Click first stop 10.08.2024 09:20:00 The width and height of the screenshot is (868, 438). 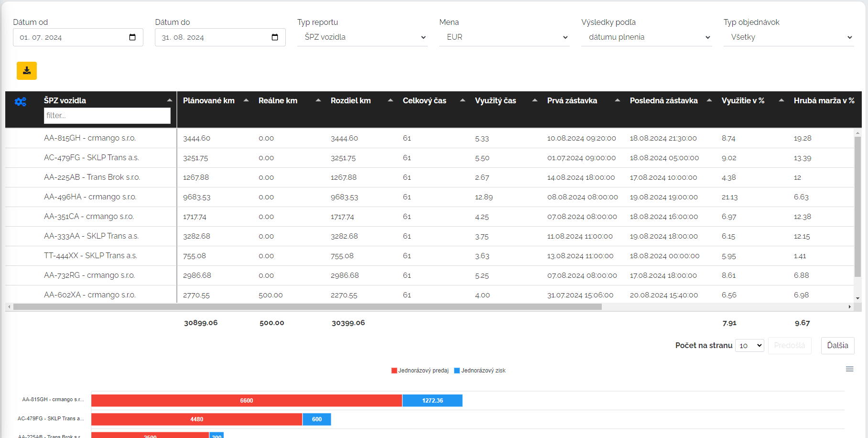click(582, 138)
